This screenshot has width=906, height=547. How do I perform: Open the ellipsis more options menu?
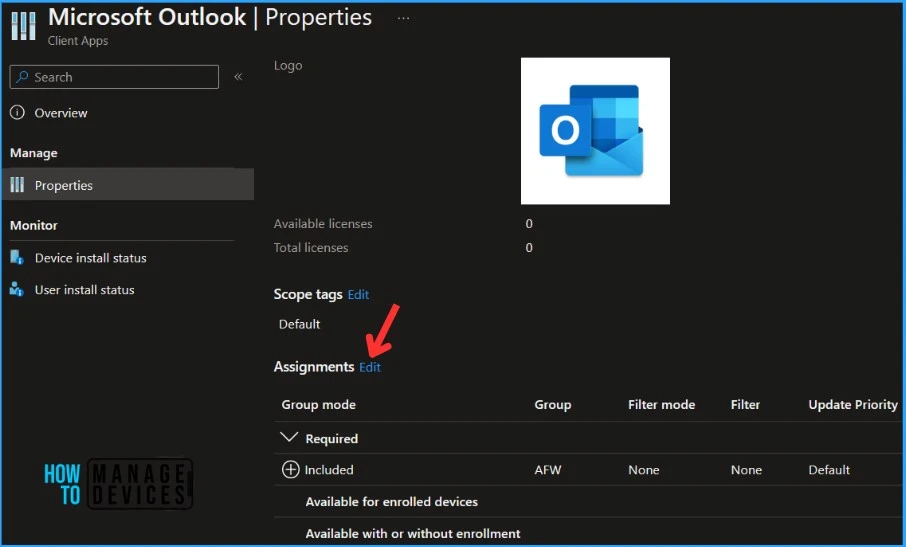tap(403, 18)
